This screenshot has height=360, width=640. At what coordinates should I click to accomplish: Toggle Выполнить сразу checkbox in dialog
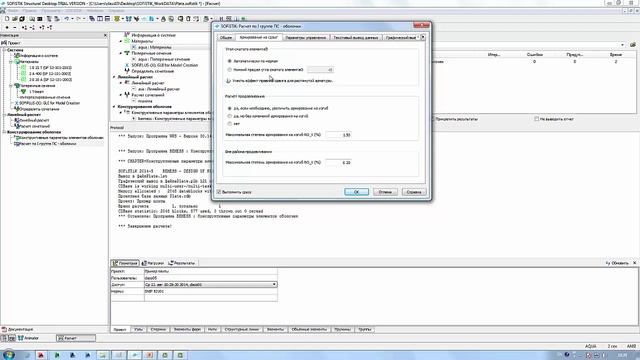click(219, 192)
